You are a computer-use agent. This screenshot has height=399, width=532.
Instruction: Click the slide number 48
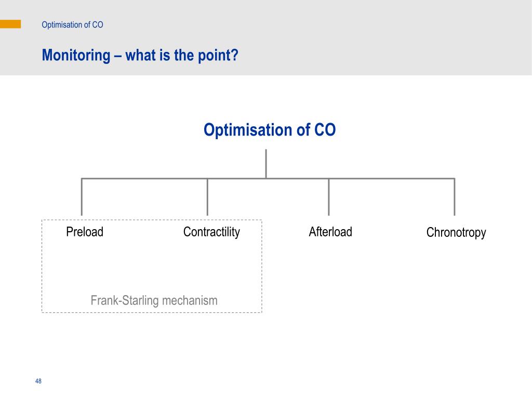point(38,381)
